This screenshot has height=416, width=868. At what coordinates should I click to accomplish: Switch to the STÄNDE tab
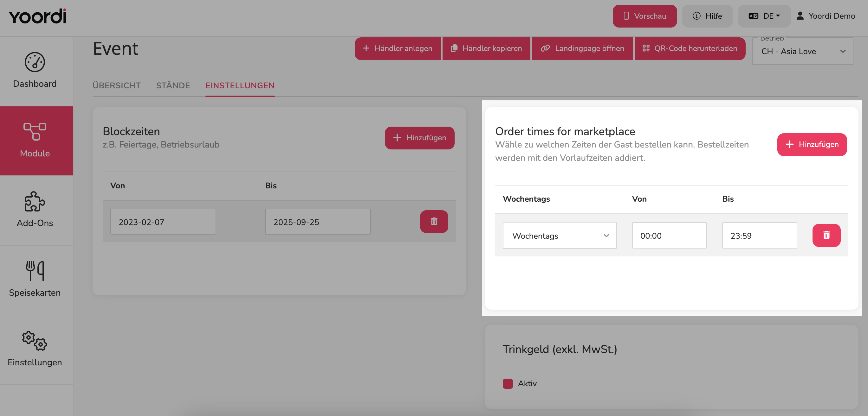coord(173,85)
